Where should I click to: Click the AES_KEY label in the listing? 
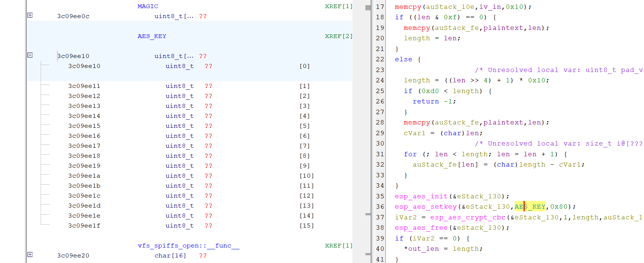152,36
